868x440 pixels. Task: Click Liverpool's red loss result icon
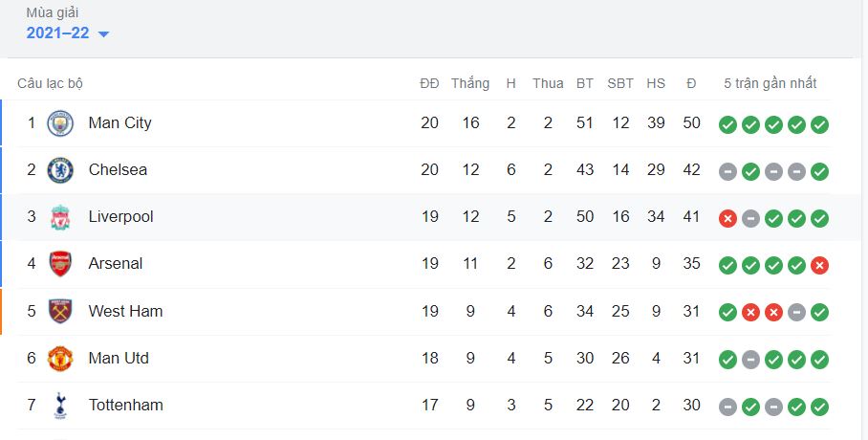point(727,219)
